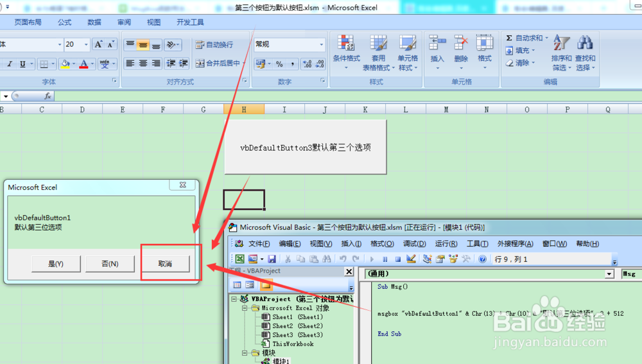The height and width of the screenshot is (364, 642).
Task: Click increase indent icon
Action: point(184,63)
